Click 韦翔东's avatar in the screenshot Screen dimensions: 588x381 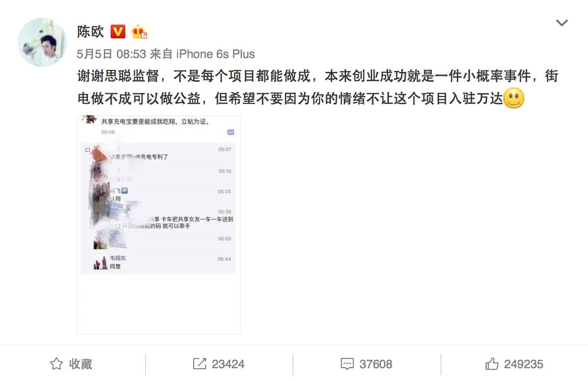pos(100,263)
